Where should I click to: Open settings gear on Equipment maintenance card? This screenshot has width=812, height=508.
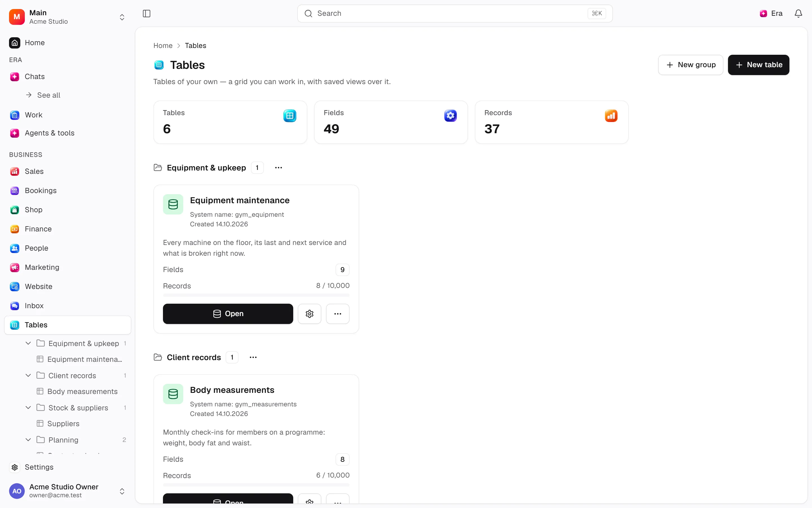pyautogui.click(x=309, y=314)
